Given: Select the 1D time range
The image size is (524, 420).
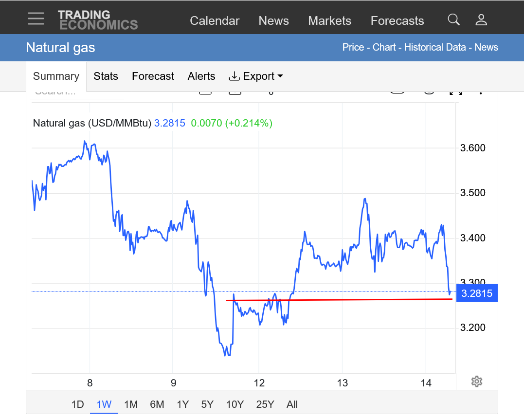Looking at the screenshot, I should tap(78, 404).
